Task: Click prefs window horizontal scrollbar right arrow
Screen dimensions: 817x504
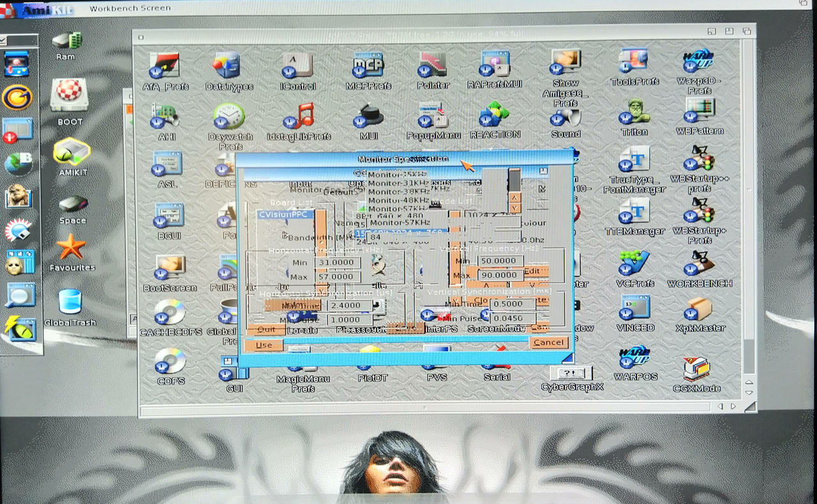Action: click(733, 406)
